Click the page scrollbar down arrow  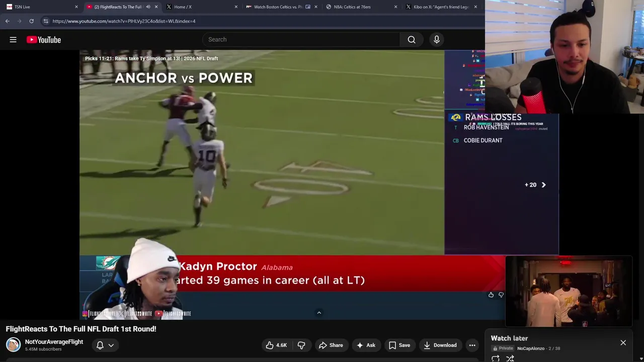pos(641,358)
